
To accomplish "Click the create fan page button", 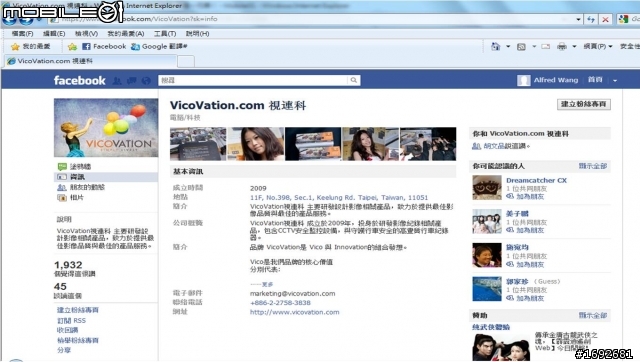I will 584,104.
